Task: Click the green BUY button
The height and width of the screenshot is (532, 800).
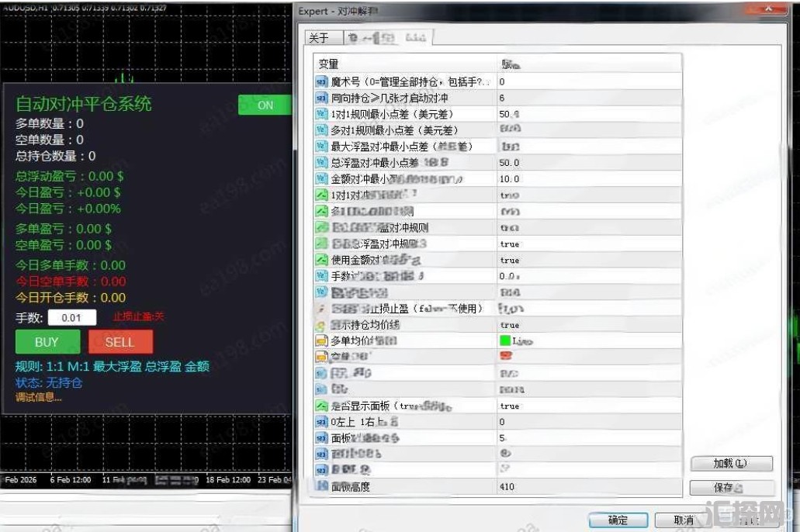Action: pyautogui.click(x=47, y=342)
